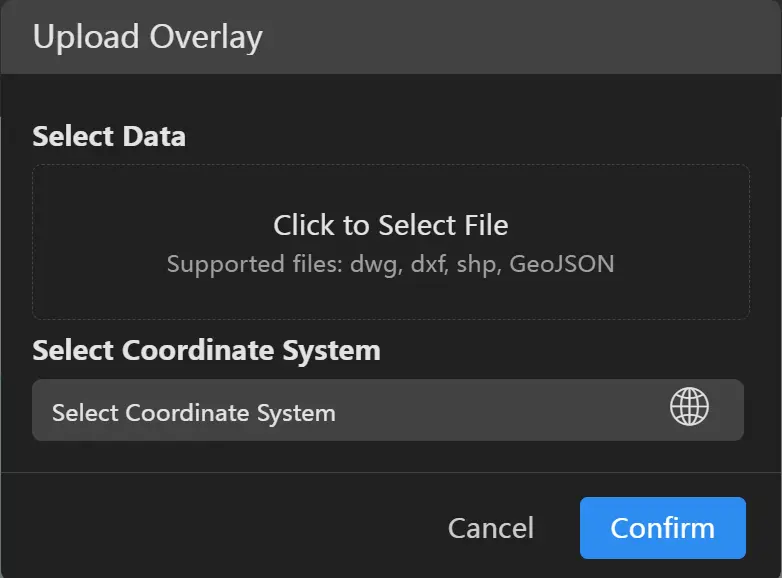Open the file picker from Select Data box
Image resolution: width=782 pixels, height=578 pixels.
pos(391,242)
